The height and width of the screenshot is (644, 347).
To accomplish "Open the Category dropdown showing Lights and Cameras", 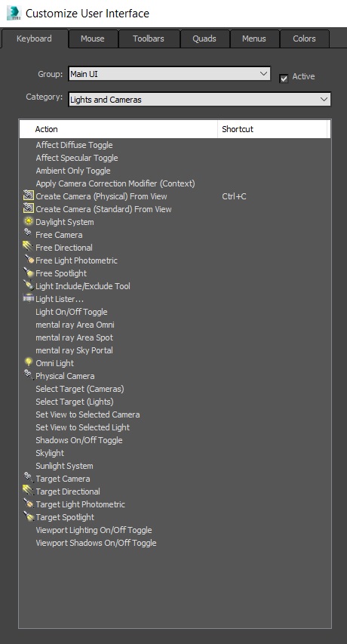I will 199,100.
